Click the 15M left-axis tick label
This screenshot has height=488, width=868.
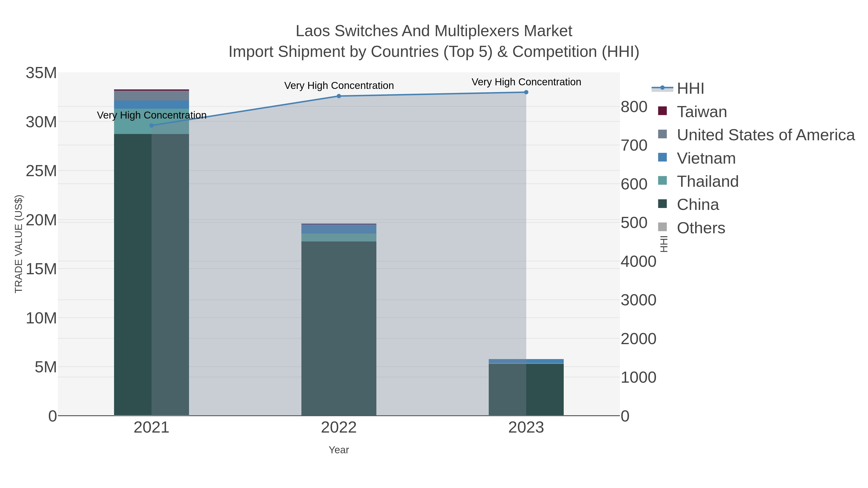(41, 269)
